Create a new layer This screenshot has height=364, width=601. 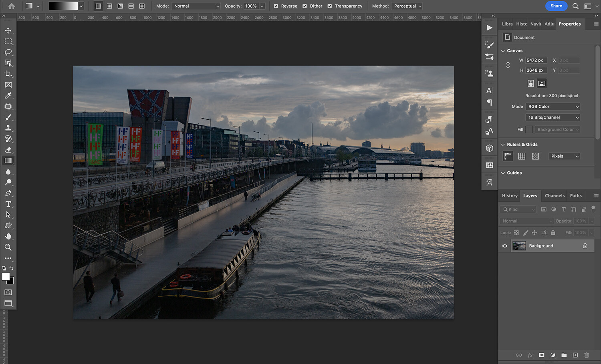(x=575, y=355)
